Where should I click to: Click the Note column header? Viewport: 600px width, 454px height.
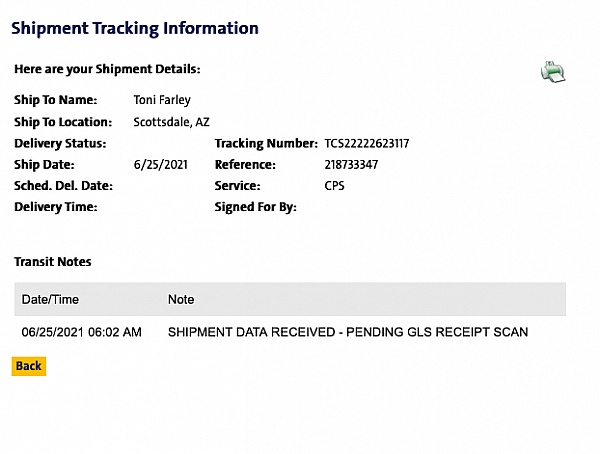pos(181,299)
